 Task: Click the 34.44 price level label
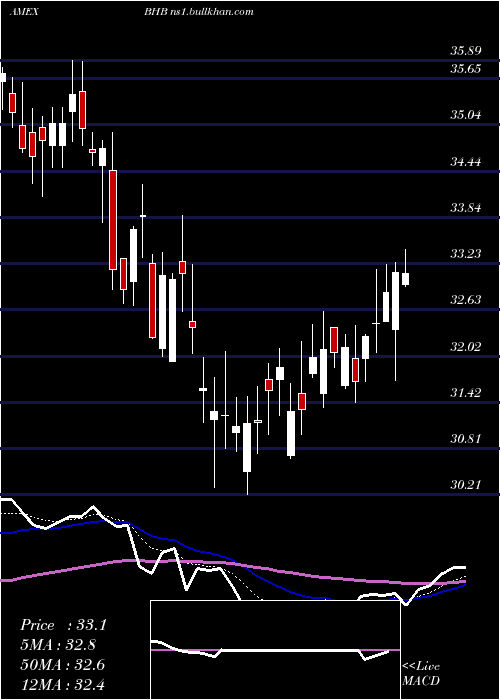pyautogui.click(x=466, y=162)
